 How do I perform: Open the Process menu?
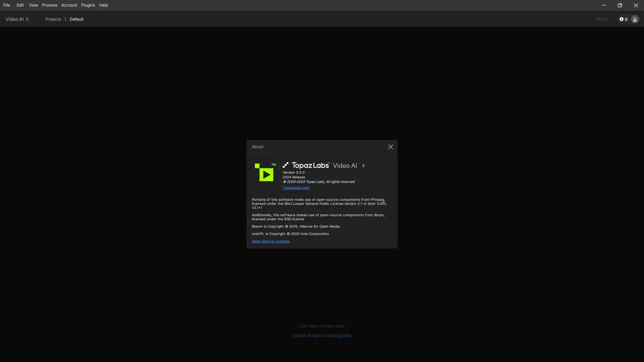click(50, 5)
